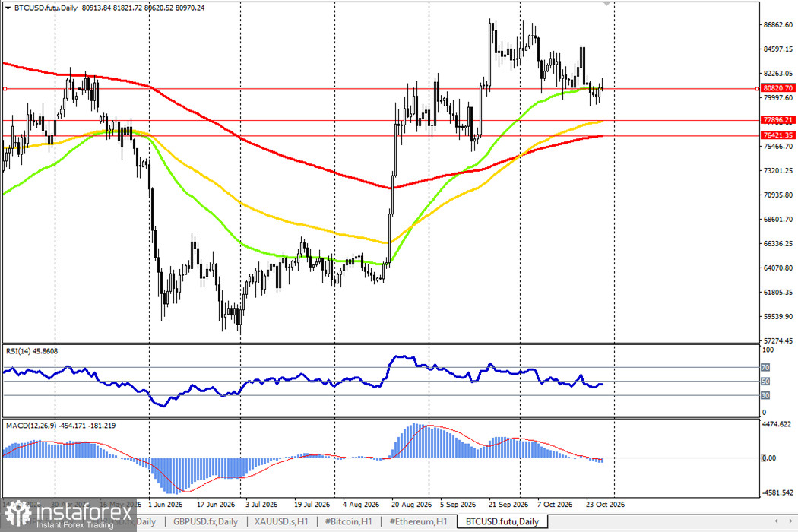The height and width of the screenshot is (532, 798).
Task: Select the 57274.45 price scale value
Action: (x=777, y=340)
